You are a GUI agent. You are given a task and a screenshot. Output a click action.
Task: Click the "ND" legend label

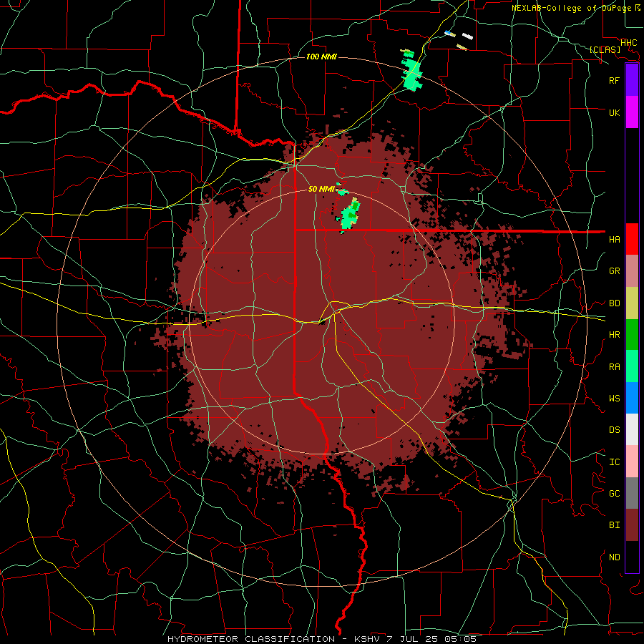click(x=614, y=557)
